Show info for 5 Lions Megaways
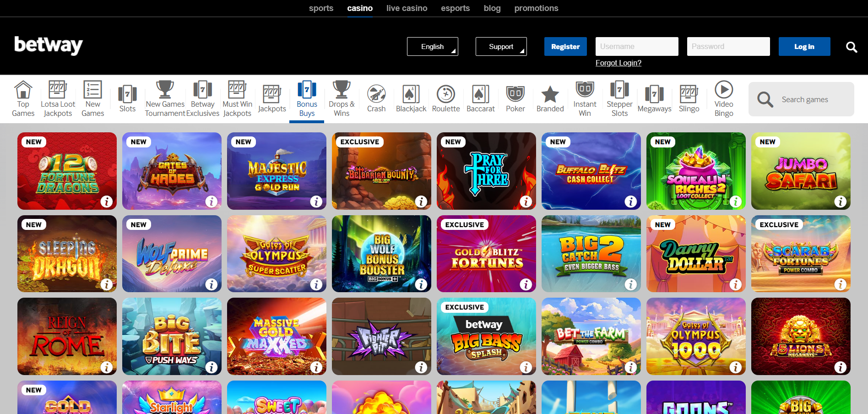The height and width of the screenshot is (414, 868). pyautogui.click(x=841, y=367)
